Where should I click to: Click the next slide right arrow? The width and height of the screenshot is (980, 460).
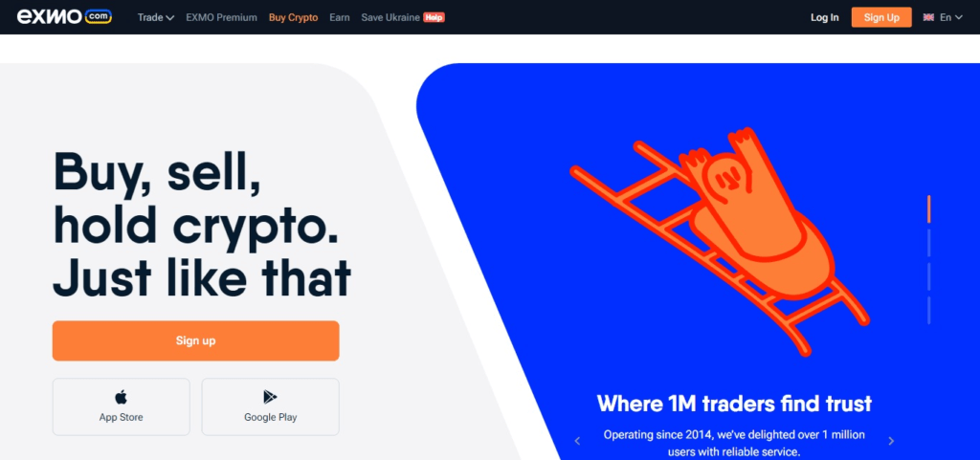tap(891, 441)
